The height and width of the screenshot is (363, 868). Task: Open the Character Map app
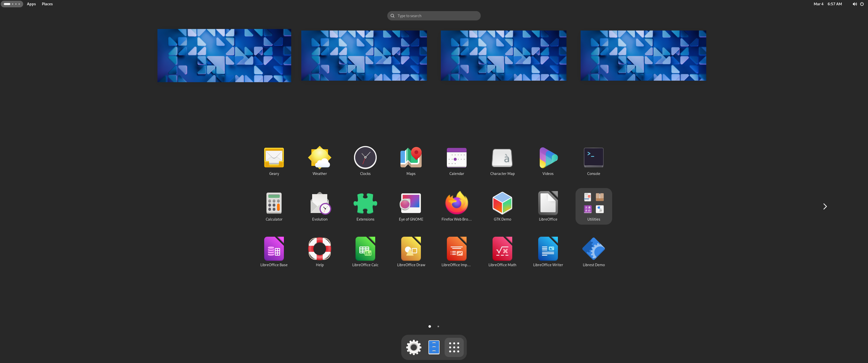[502, 158]
